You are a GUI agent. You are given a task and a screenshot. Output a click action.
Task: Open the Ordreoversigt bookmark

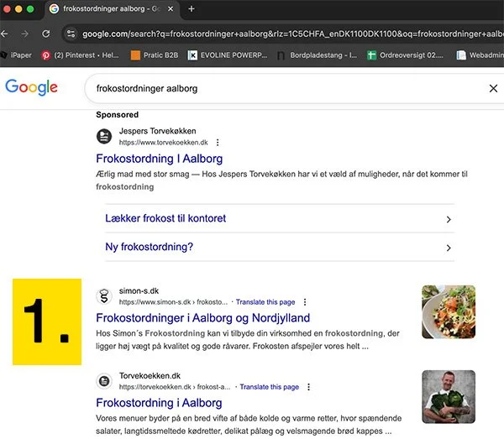[x=406, y=55]
